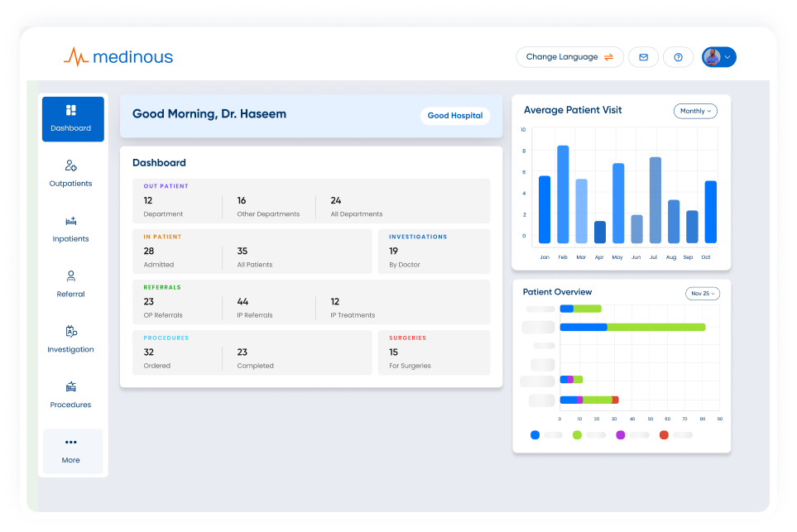Toggle the blue legend series dot

click(x=535, y=434)
